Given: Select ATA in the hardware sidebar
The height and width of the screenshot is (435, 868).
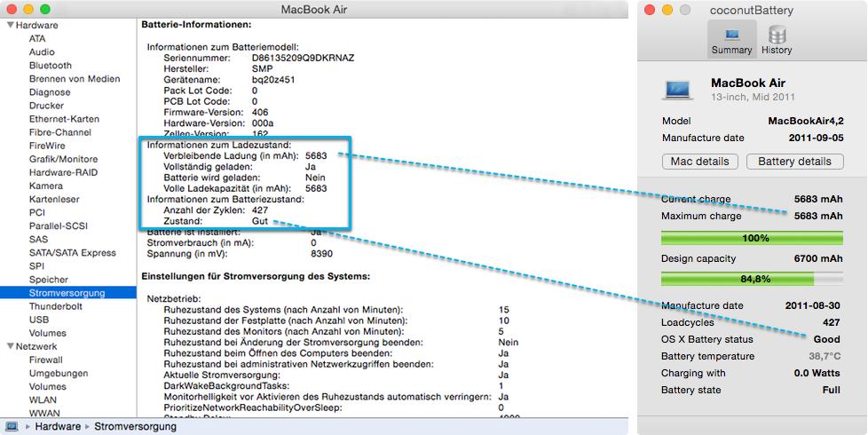Looking at the screenshot, I should coord(37,39).
